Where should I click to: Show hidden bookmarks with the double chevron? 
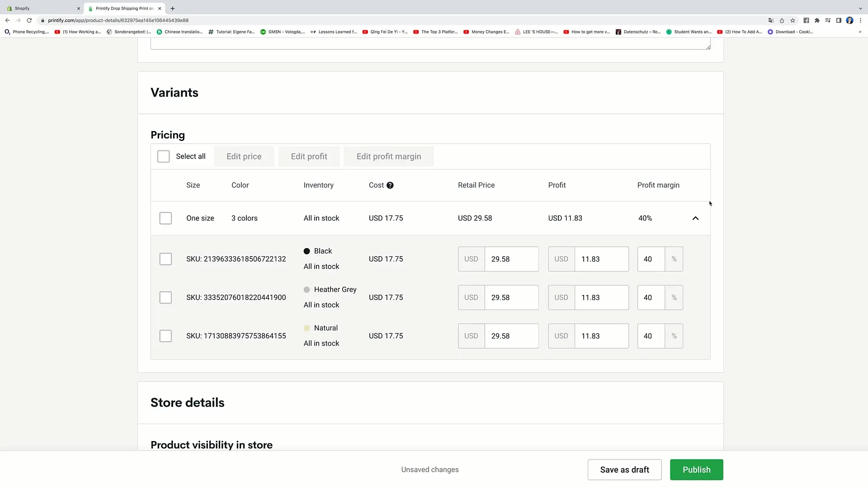coord(860,32)
